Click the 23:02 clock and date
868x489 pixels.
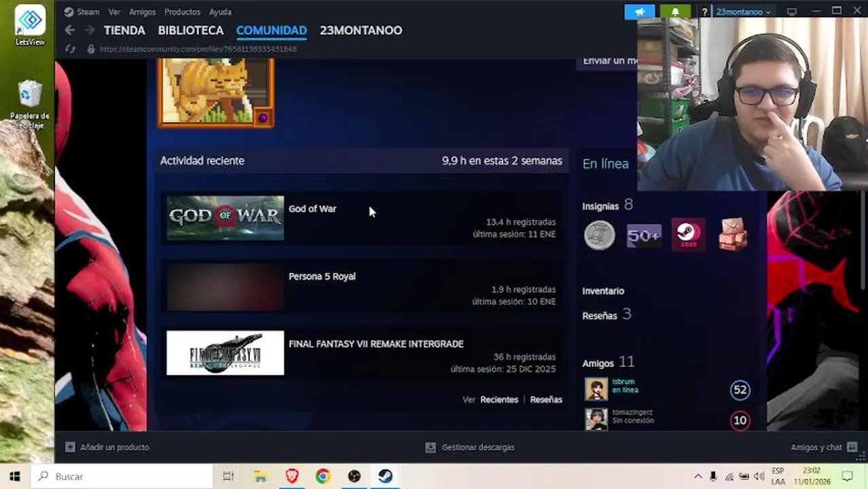pos(811,476)
